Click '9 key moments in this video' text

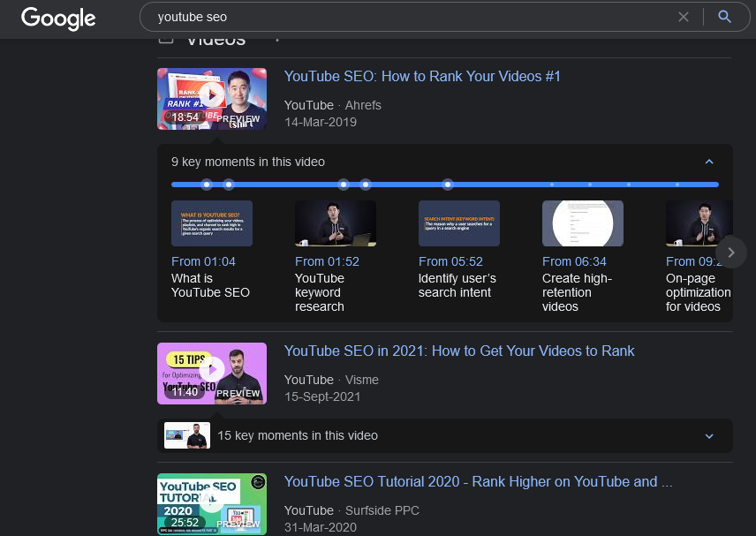click(248, 162)
